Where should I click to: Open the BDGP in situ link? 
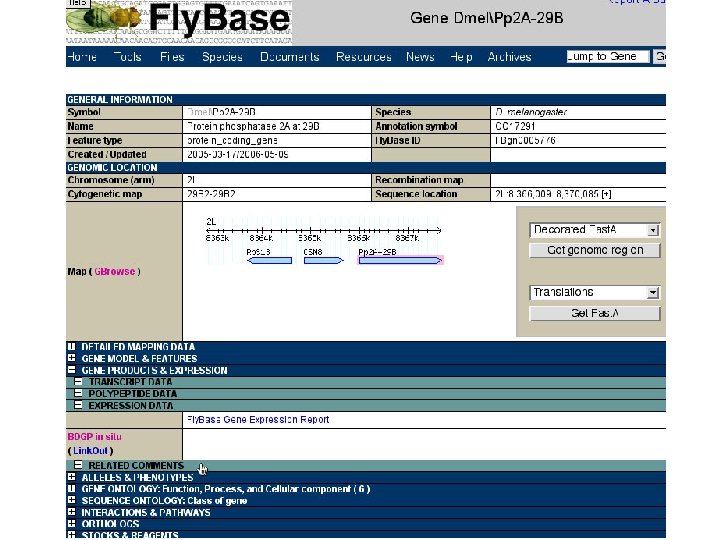[94, 437]
